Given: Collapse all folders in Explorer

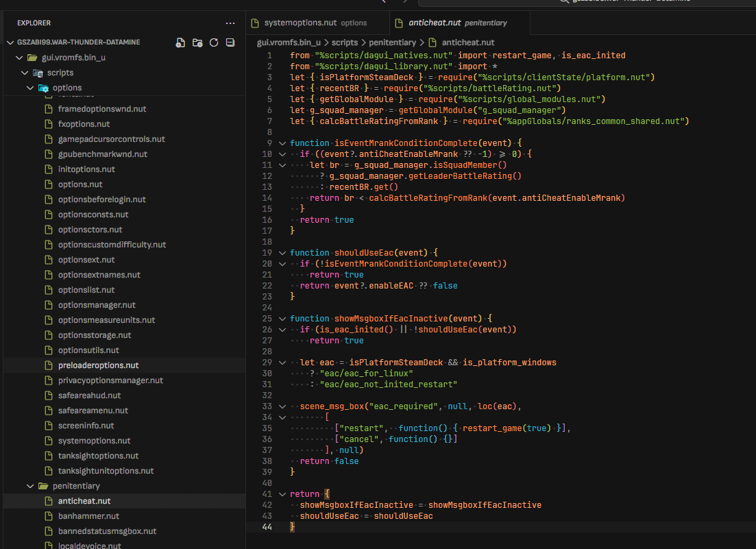Looking at the screenshot, I should pos(230,42).
